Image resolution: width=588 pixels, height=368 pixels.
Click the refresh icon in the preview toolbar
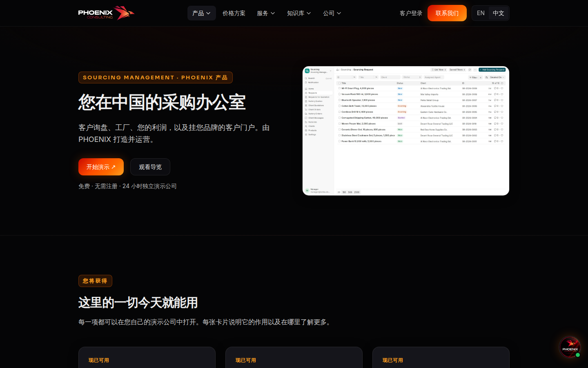tap(470, 70)
